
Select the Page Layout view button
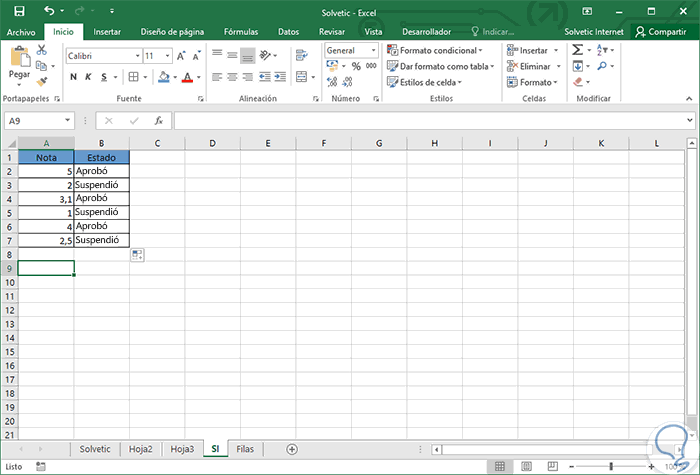(526, 467)
